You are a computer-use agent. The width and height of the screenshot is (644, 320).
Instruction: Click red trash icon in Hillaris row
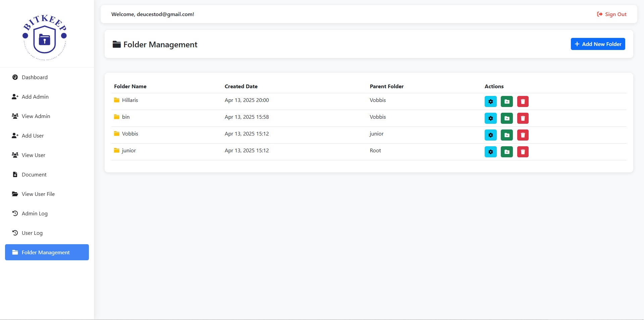523,101
